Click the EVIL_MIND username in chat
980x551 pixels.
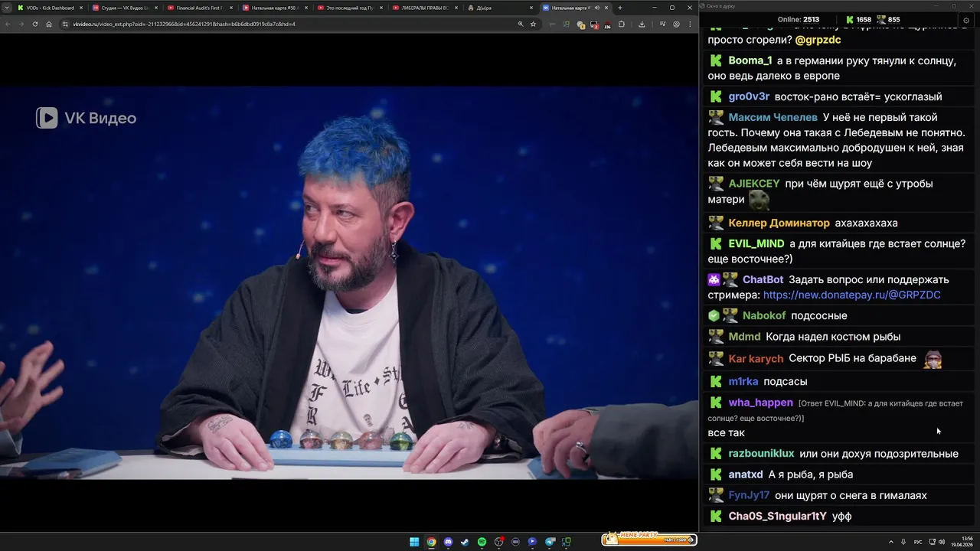(756, 243)
